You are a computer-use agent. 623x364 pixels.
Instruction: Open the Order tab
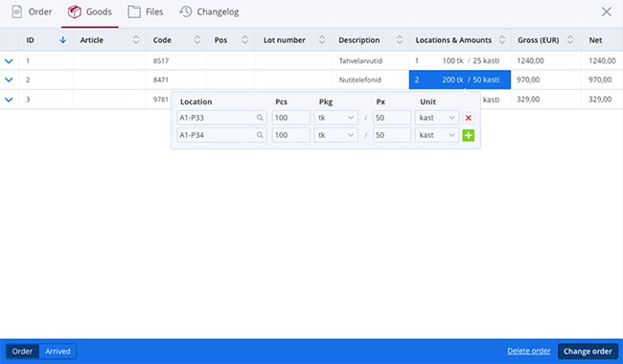pos(32,11)
